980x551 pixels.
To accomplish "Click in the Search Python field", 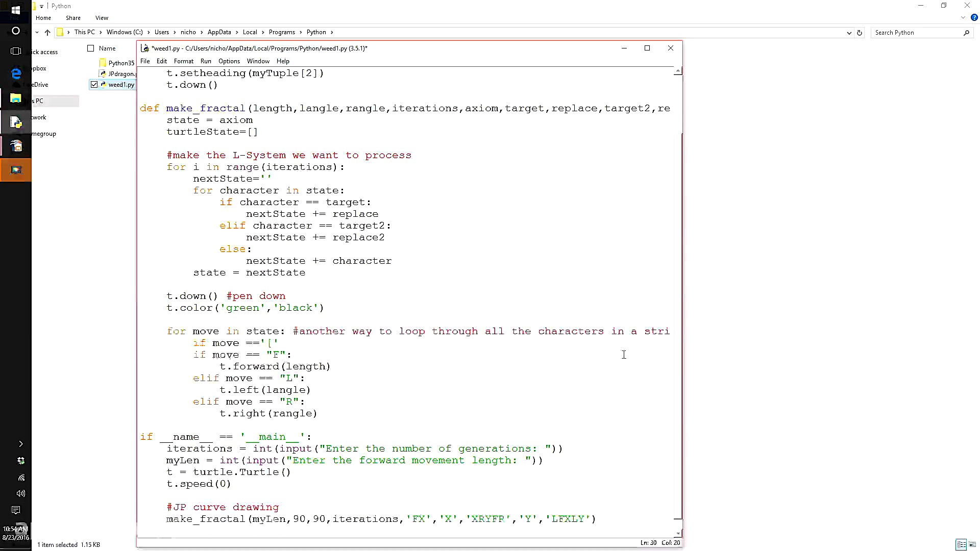I will click(916, 33).
